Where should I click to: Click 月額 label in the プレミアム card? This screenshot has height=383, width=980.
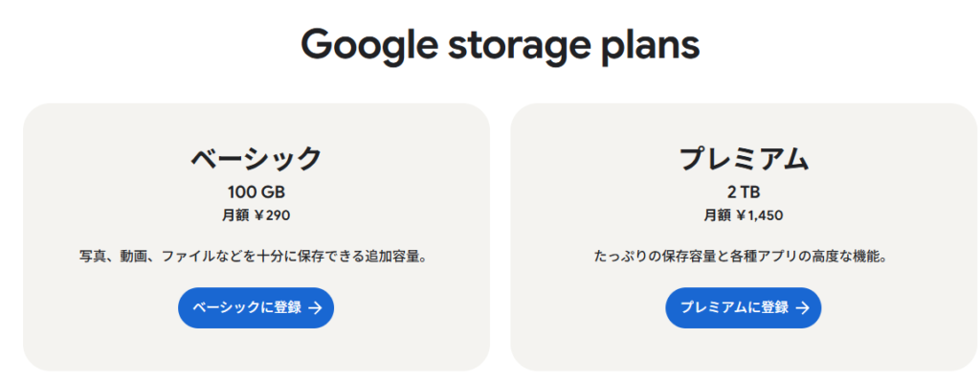point(717,215)
